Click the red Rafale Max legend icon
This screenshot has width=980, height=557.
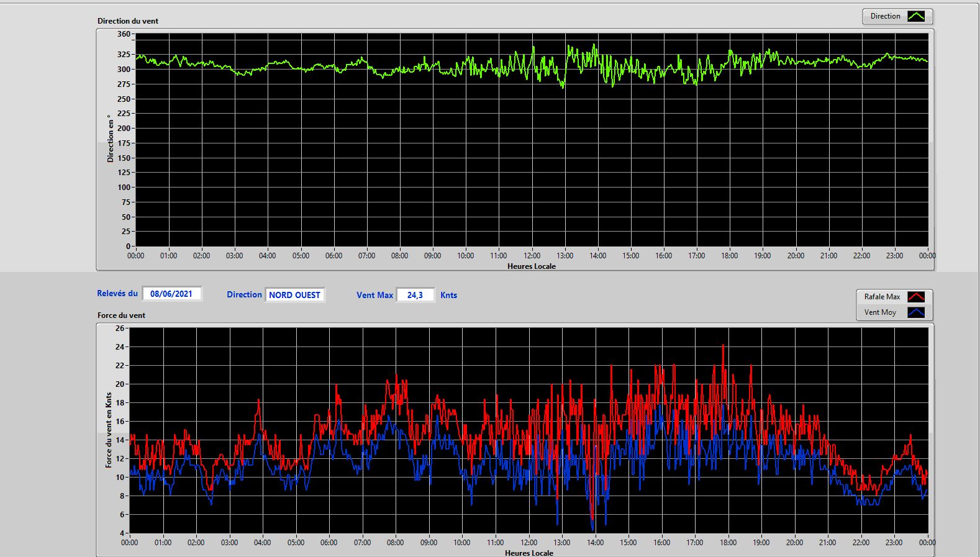point(916,297)
